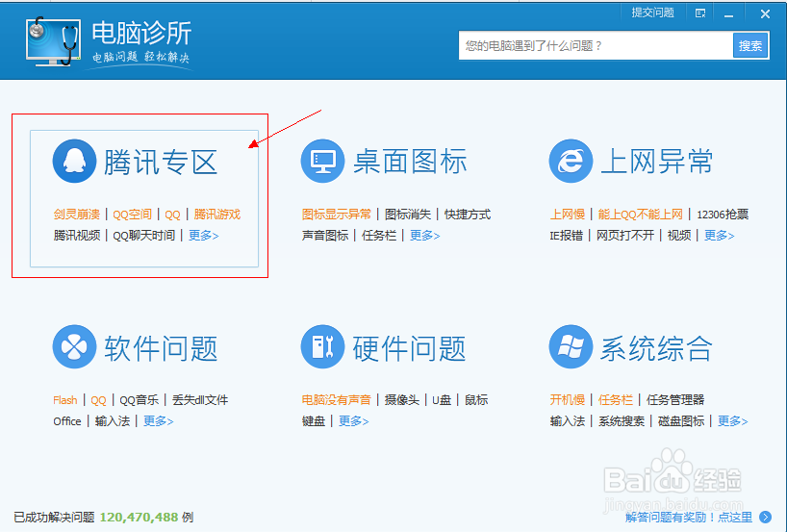Select the 12306抢票 link
This screenshot has width=787, height=532.
723,215
